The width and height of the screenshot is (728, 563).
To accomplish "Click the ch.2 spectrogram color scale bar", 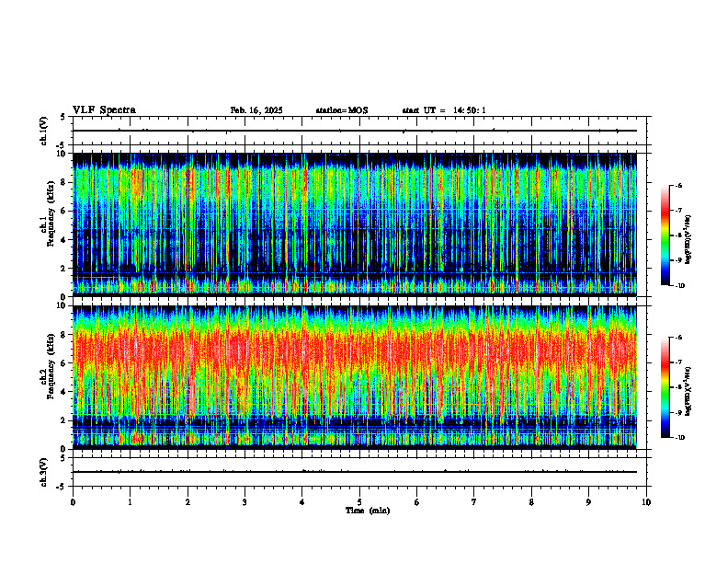I will (x=665, y=387).
